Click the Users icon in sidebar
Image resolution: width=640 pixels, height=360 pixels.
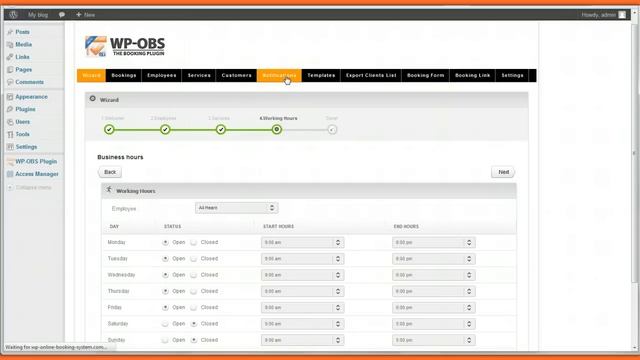tap(10, 122)
